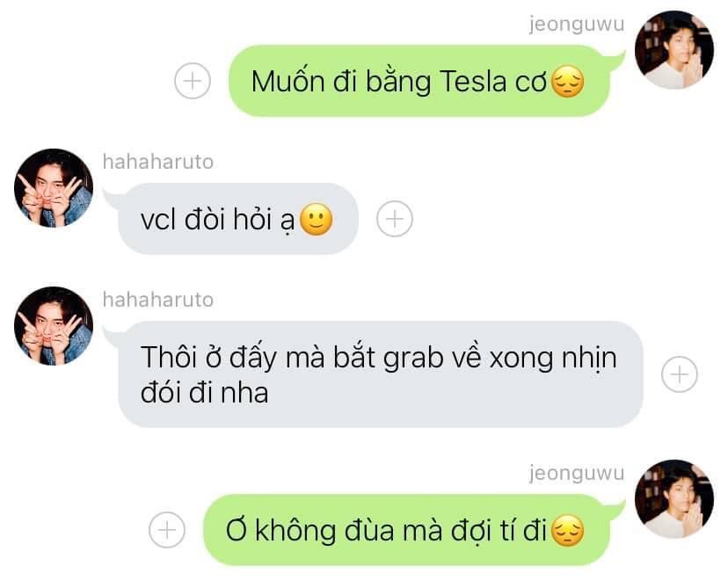
Task: Click pensive emoji in Tesla message
Action: point(567,82)
